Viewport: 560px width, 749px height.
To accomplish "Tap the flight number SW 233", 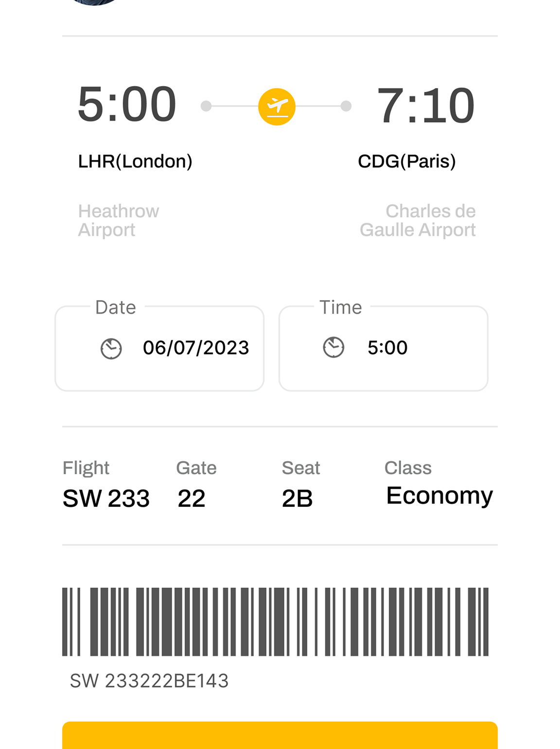I will coord(106,499).
